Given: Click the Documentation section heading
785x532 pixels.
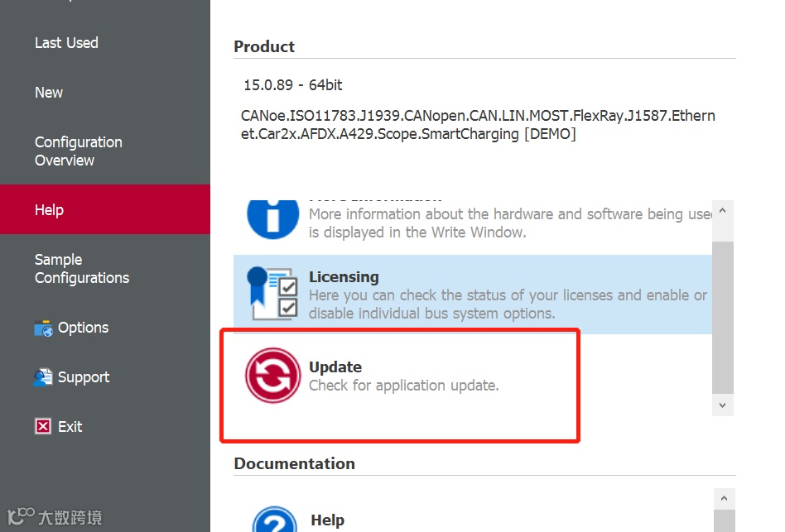Looking at the screenshot, I should (295, 463).
